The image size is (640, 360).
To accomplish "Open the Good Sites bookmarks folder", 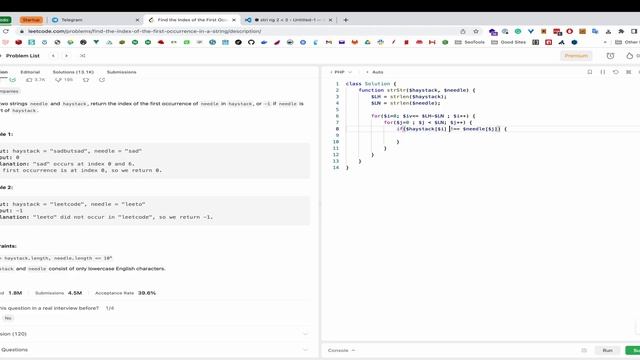I will (508, 42).
